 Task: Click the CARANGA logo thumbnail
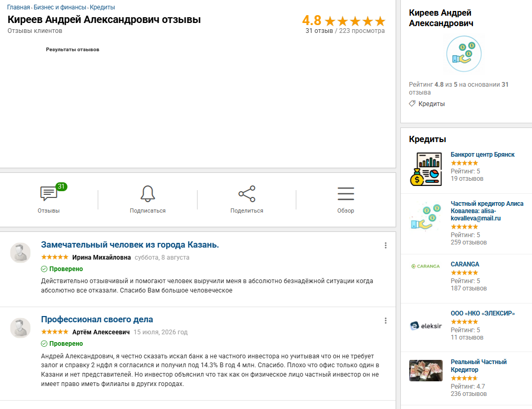click(x=425, y=266)
